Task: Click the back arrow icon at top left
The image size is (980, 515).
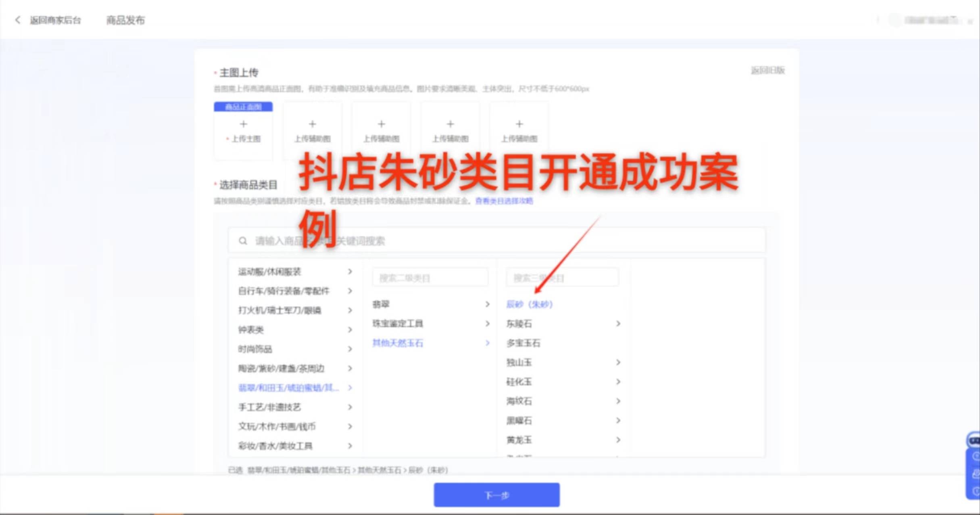Action: coord(17,20)
